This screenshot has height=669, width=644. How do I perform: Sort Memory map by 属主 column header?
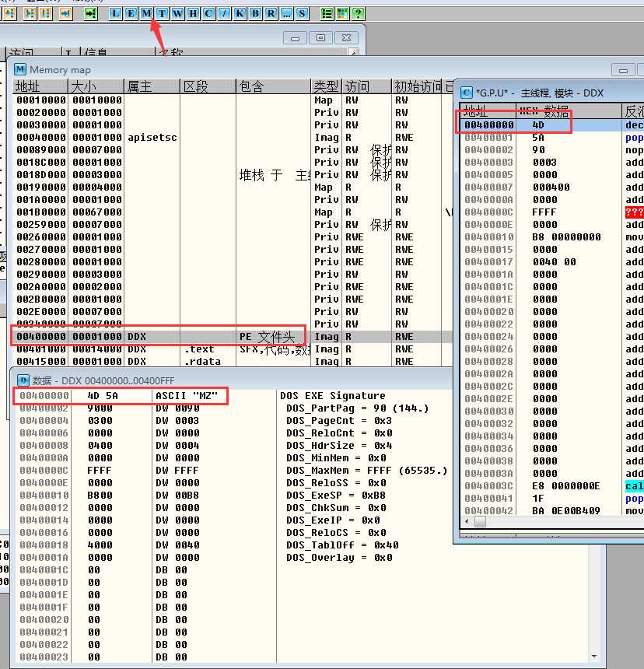pos(152,86)
